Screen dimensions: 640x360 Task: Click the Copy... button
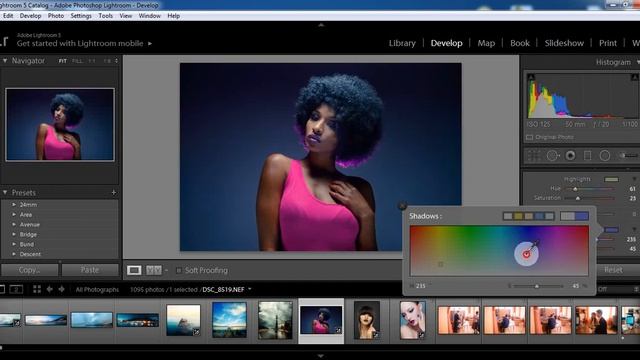(x=29, y=270)
